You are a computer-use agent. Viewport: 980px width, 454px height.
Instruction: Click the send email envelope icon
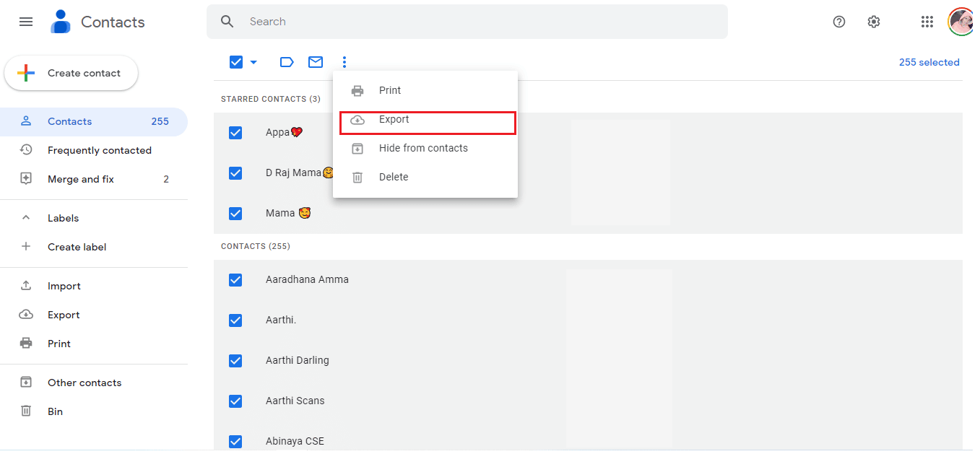click(x=316, y=62)
